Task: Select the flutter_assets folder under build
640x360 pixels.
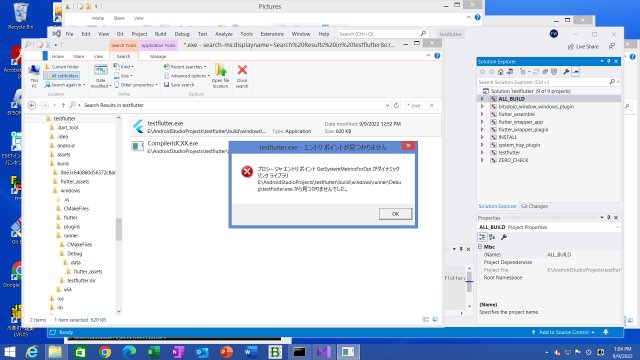Action: pos(75,182)
